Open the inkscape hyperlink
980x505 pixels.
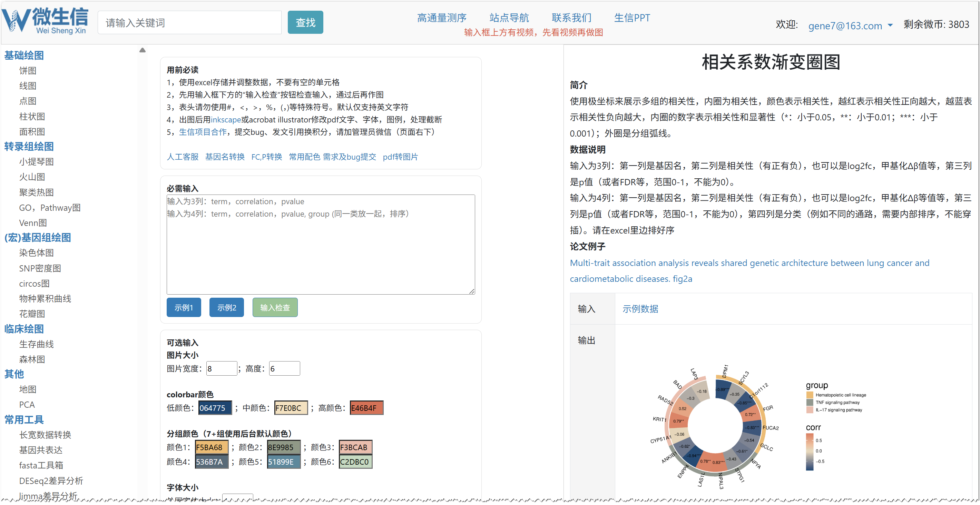tap(226, 120)
